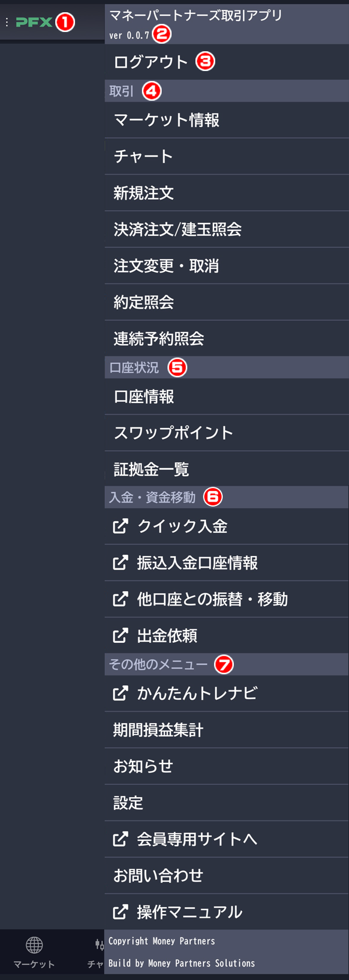Click external-link icon beside 出金依頼
Image resolution: width=349 pixels, height=980 pixels.
120,635
